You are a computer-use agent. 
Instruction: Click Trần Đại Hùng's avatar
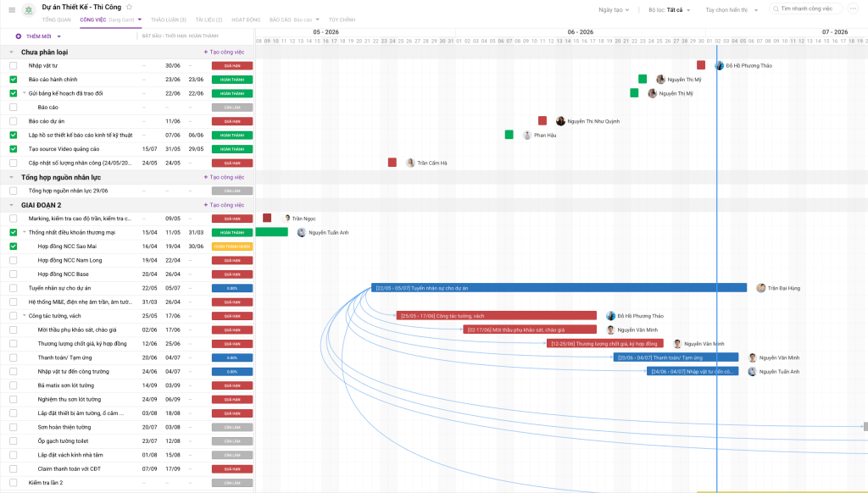(x=761, y=288)
